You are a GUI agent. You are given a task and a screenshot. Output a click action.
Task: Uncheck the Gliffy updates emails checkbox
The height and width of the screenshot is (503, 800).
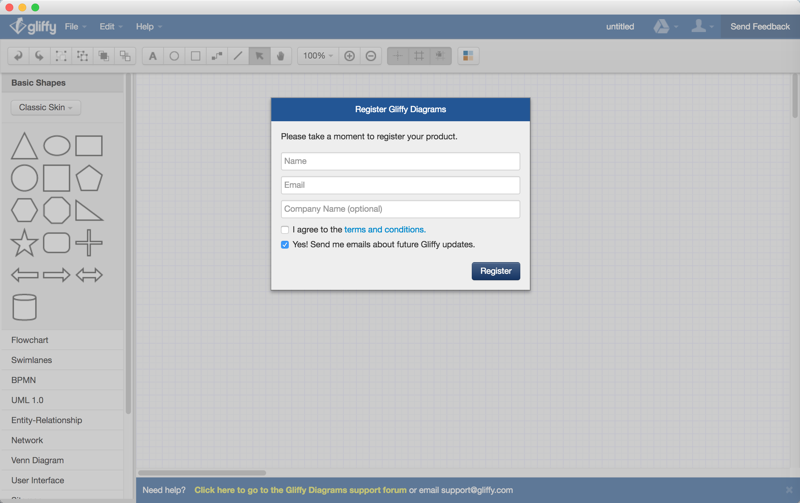pos(285,245)
